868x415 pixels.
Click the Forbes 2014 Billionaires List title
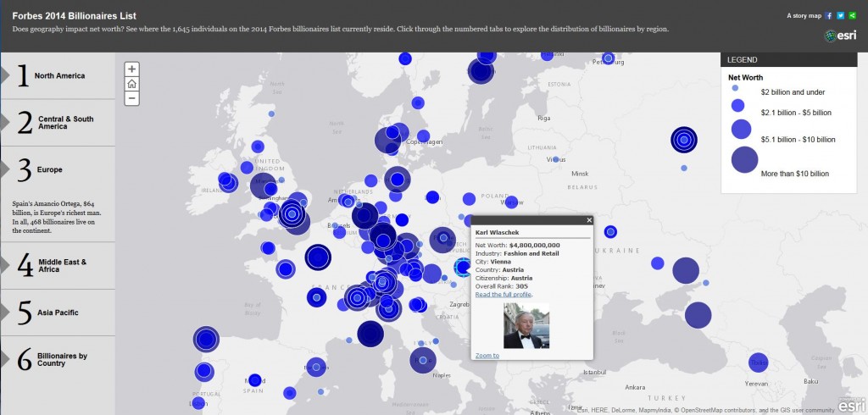(x=75, y=16)
